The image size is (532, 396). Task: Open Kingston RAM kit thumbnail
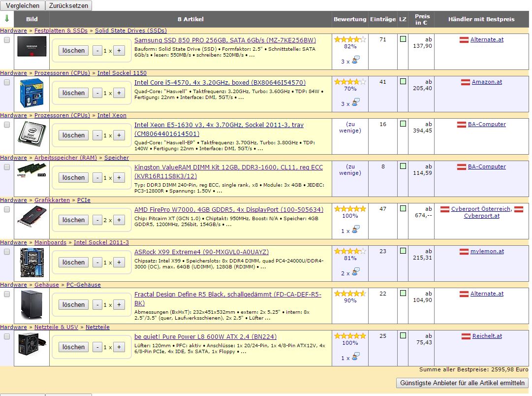(31, 170)
